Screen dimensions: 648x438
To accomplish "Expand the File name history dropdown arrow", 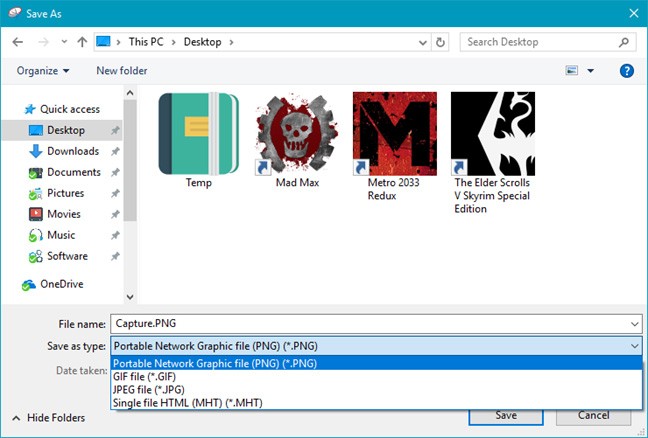I will coord(634,324).
